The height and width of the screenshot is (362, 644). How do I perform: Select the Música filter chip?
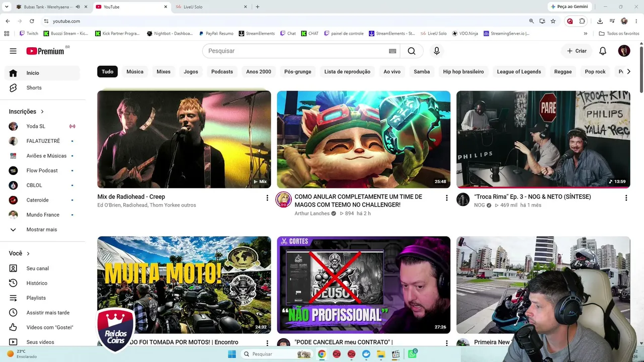point(135,72)
